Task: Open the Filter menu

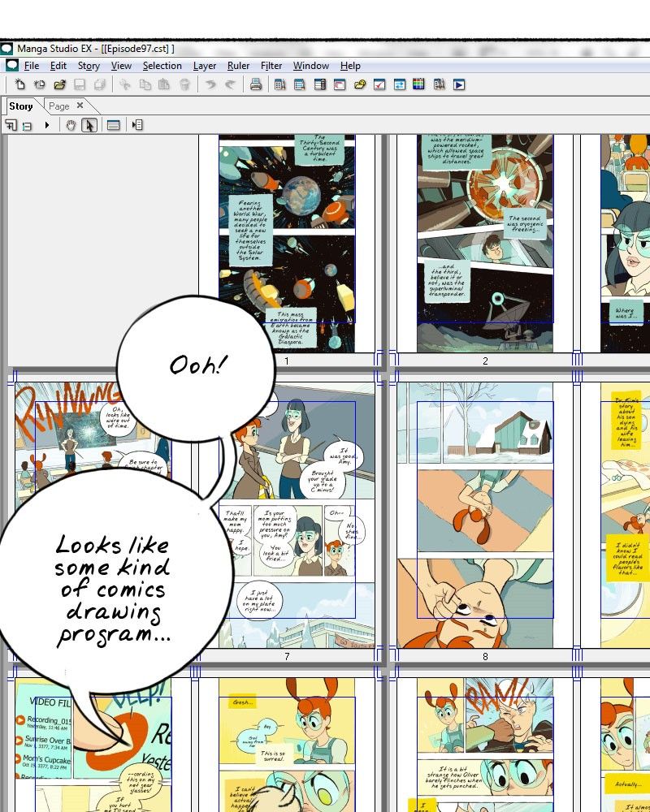Action: pos(271,66)
